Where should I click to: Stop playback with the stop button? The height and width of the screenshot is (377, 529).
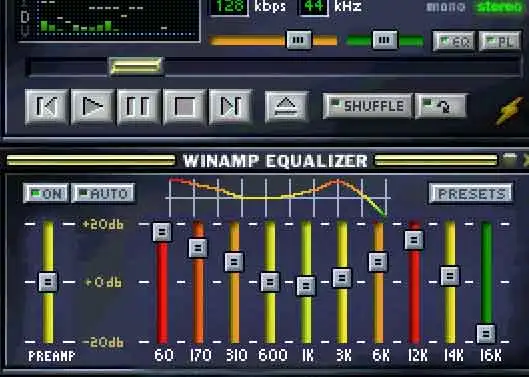click(184, 106)
